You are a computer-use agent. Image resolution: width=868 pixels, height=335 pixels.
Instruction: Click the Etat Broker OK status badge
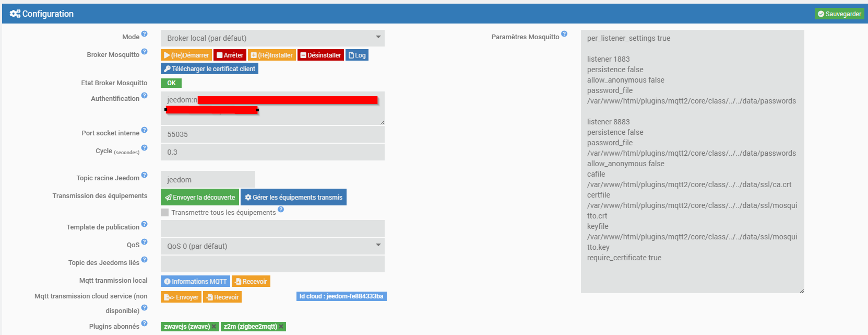point(171,83)
